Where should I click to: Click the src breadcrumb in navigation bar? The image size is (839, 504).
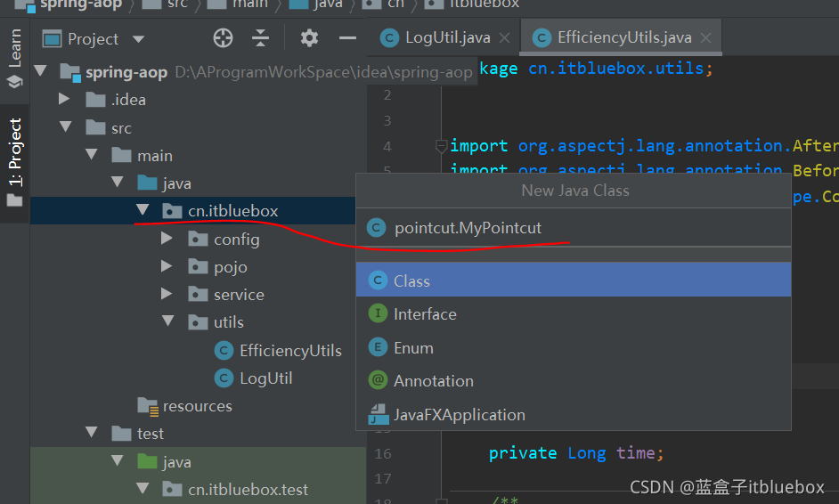click(177, 4)
